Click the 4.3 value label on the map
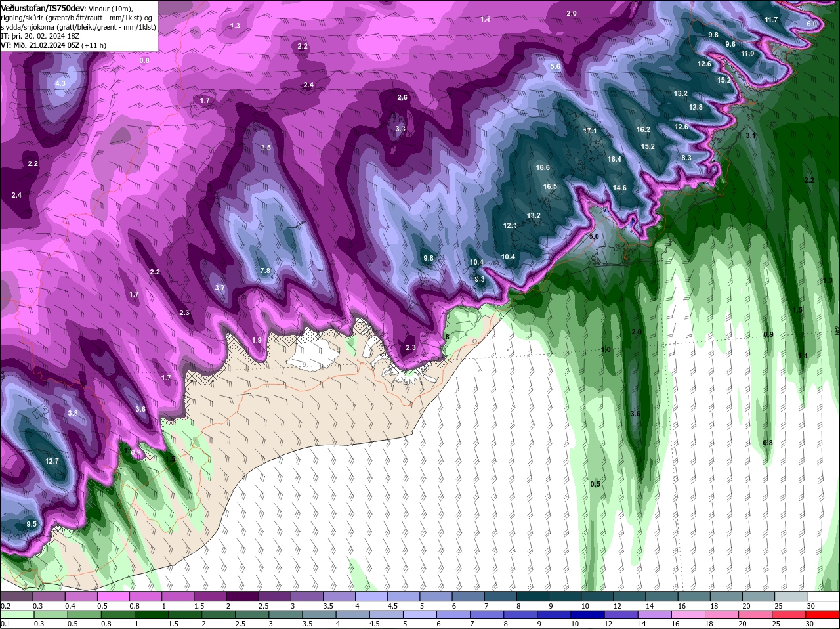Image resolution: width=840 pixels, height=629 pixels. coord(60,83)
